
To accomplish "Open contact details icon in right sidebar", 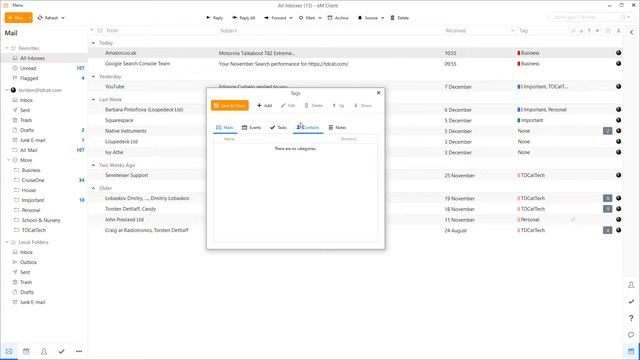I will (x=631, y=285).
